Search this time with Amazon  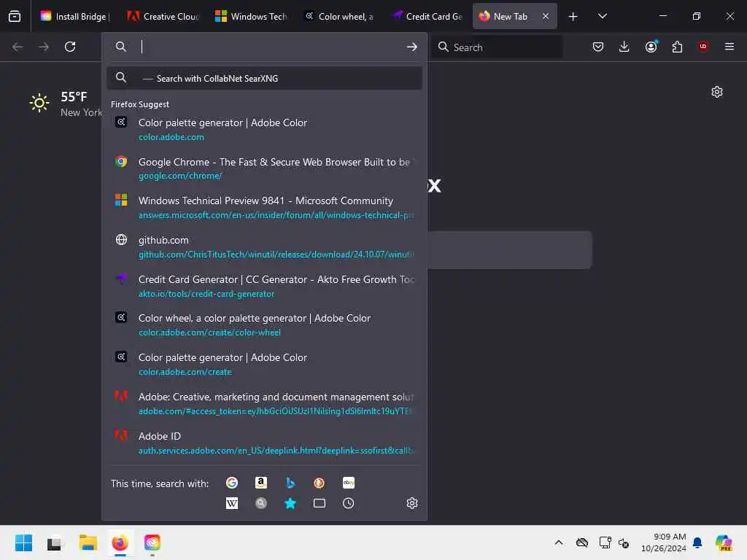coord(261,483)
